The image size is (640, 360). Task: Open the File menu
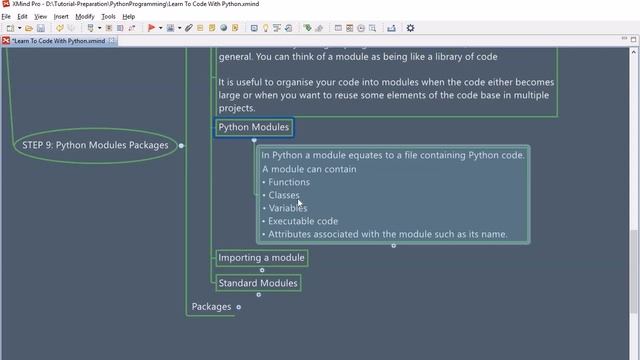tap(6, 17)
